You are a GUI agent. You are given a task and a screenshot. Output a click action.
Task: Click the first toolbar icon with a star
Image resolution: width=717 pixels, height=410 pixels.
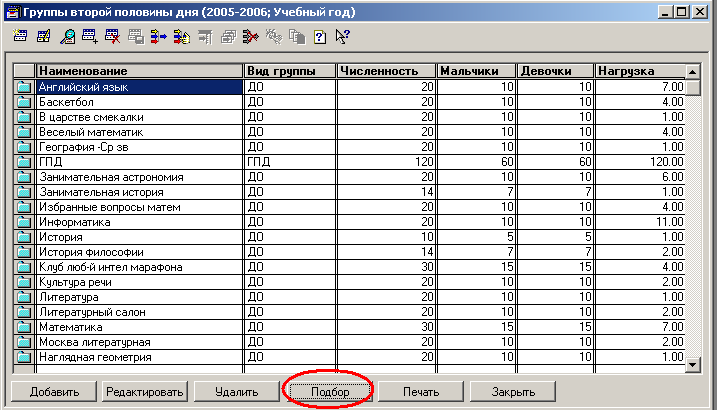click(x=21, y=38)
